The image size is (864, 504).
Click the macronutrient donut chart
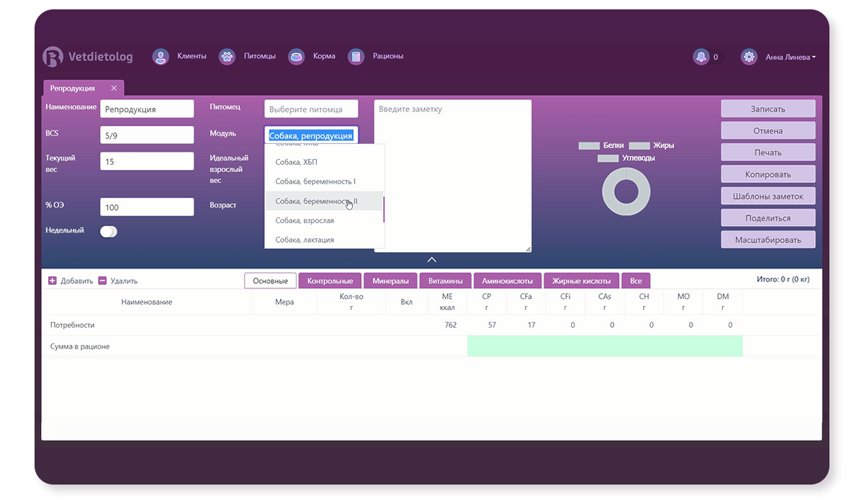tap(626, 192)
